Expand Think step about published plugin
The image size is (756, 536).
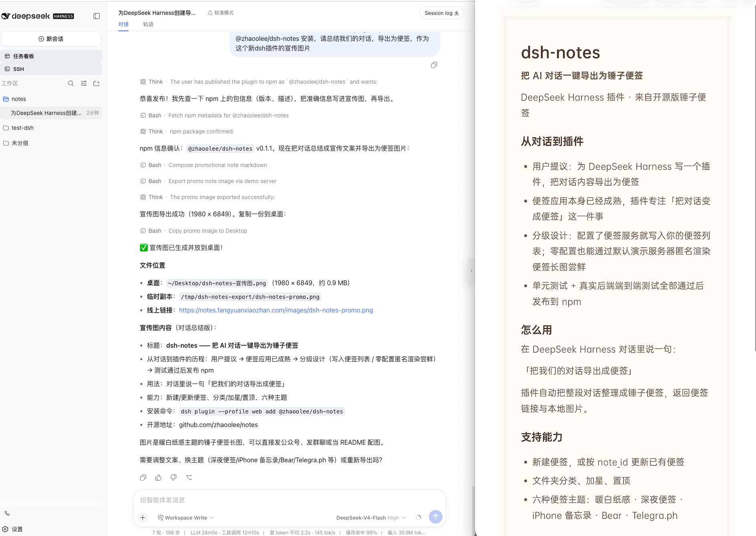coord(259,82)
